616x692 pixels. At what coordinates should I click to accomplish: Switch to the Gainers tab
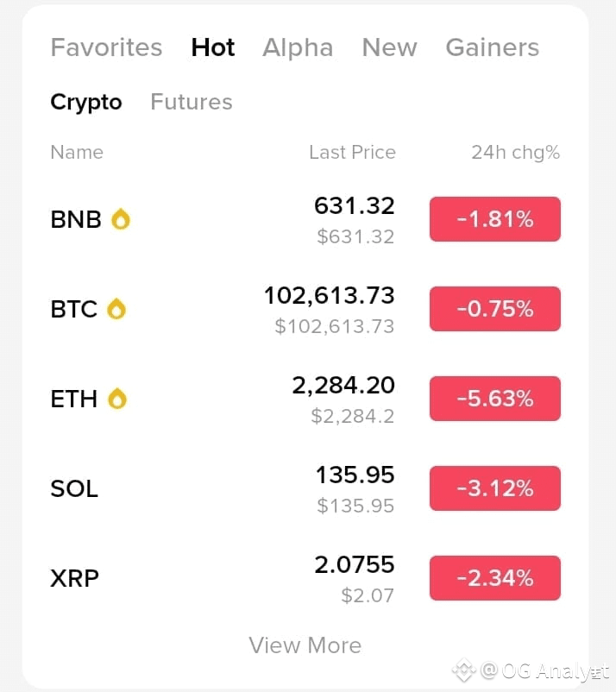[492, 47]
